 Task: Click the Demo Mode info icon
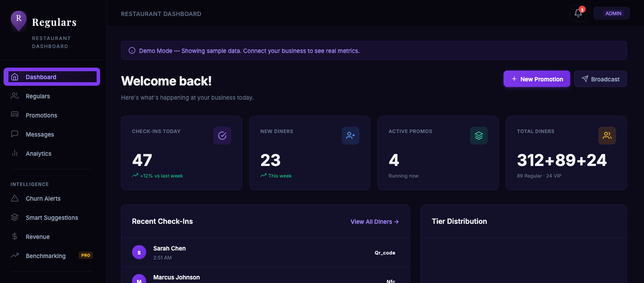132,50
